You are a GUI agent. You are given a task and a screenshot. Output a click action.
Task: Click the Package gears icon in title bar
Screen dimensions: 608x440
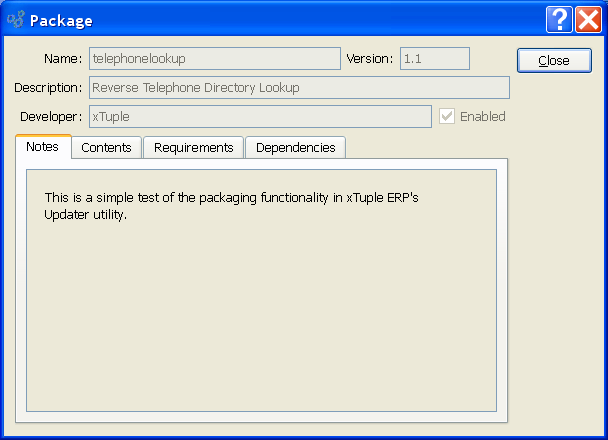(16, 19)
